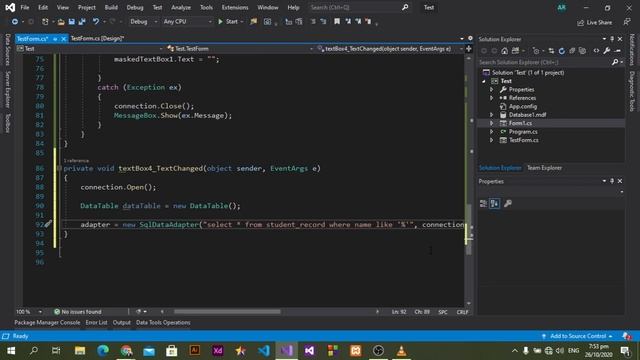This screenshot has height=360, width=640.
Task: Open the Build menu
Action: pos(111,7)
